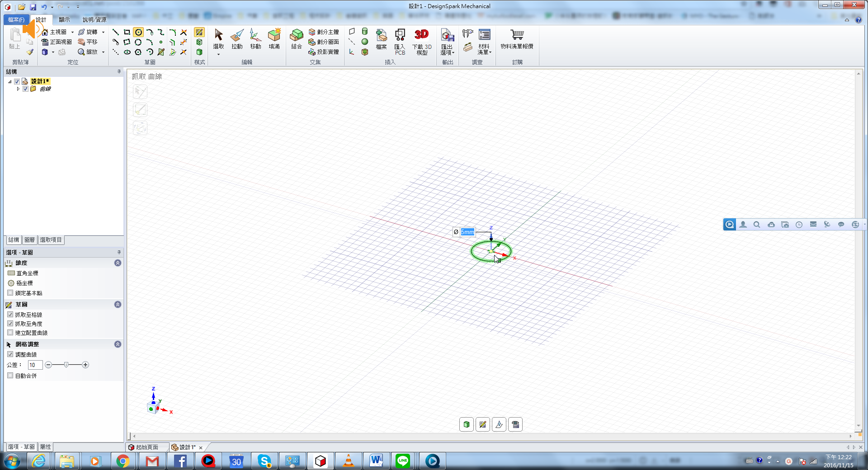Collapse the 草圖 options section
Image resolution: width=868 pixels, height=470 pixels.
118,305
